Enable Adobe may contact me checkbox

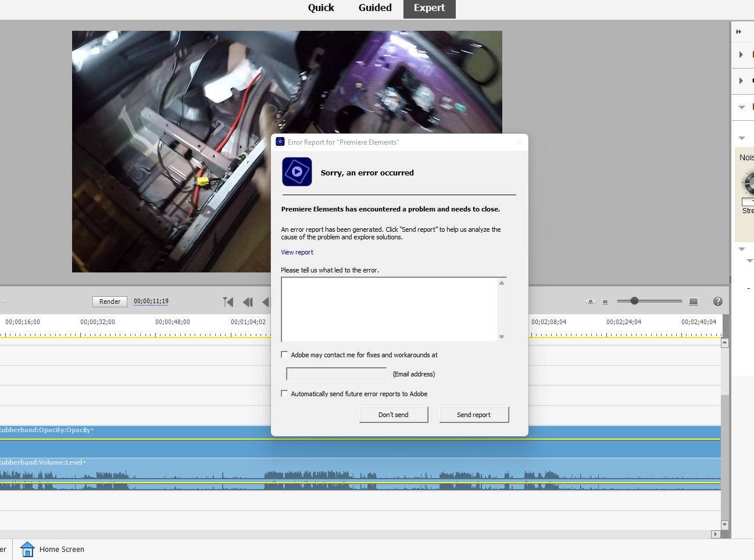tap(284, 354)
